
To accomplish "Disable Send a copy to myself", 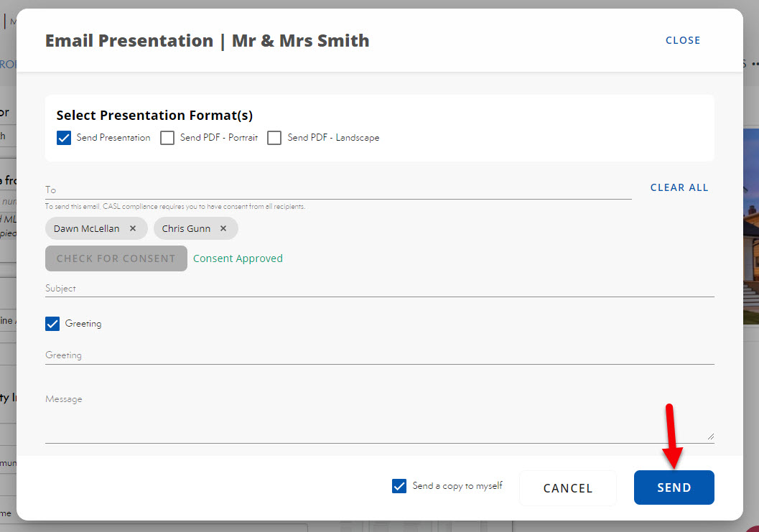I will click(x=399, y=486).
